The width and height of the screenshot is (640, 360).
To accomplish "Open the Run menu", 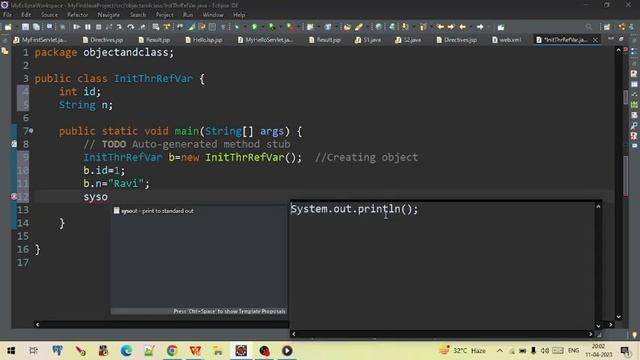I will (x=188, y=15).
